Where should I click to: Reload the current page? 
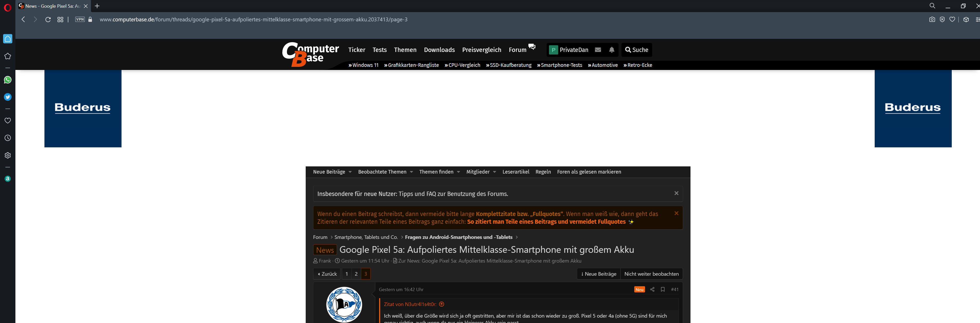(48, 20)
